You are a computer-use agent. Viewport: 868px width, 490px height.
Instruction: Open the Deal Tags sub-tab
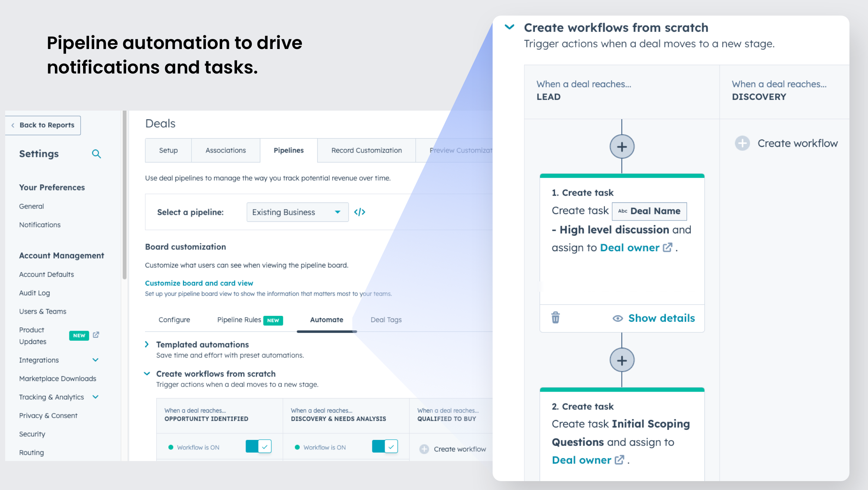pyautogui.click(x=386, y=320)
